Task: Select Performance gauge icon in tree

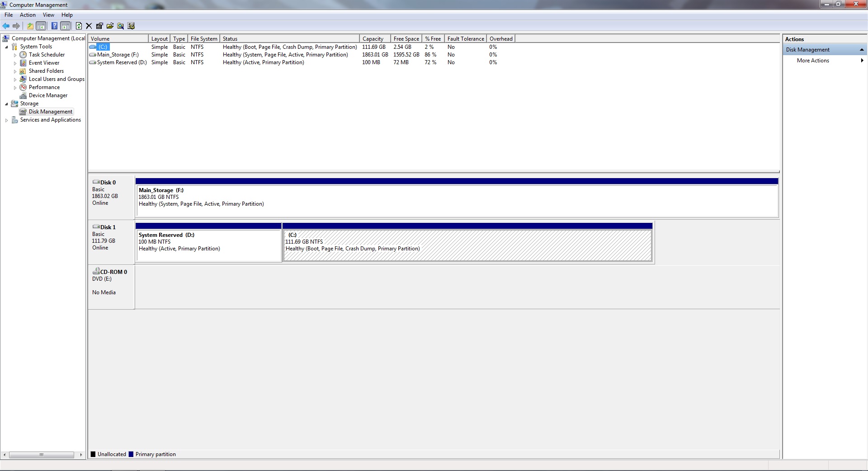Action: click(23, 87)
